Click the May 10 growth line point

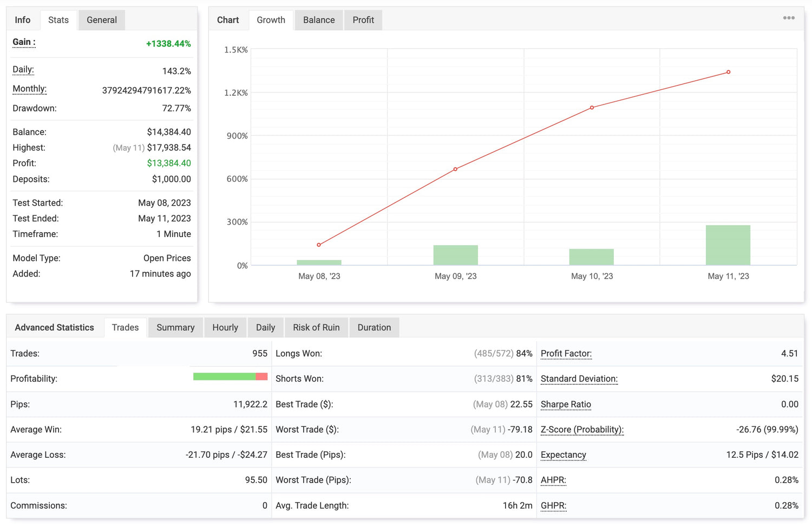click(592, 108)
